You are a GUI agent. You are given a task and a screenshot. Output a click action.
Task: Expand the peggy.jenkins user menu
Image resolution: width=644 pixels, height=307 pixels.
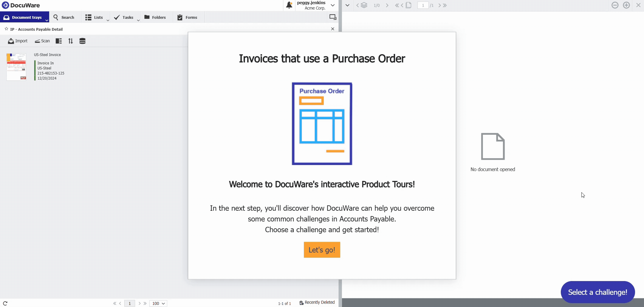pos(333,5)
